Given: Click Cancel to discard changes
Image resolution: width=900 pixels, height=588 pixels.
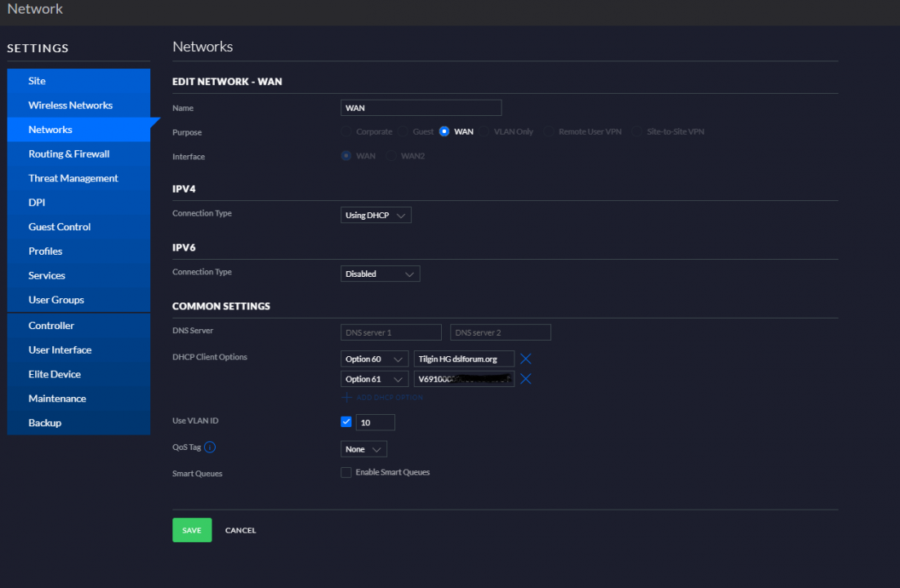Looking at the screenshot, I should coord(240,530).
